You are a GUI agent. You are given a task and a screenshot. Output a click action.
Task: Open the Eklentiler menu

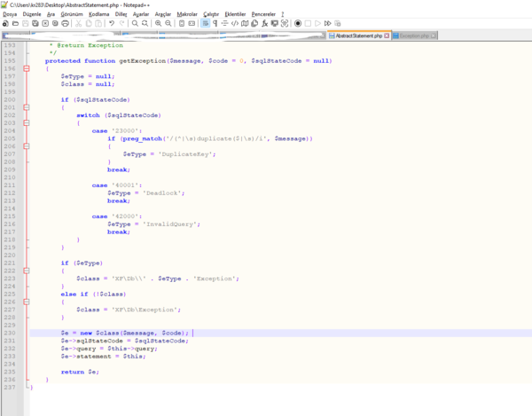[x=235, y=14]
